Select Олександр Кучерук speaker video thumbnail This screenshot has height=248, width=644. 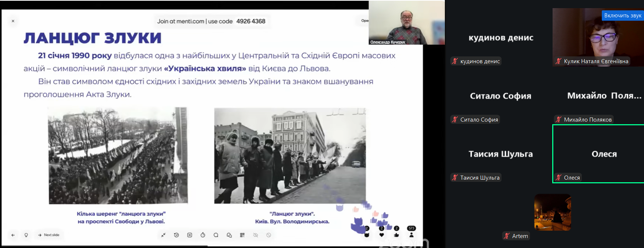[406, 23]
